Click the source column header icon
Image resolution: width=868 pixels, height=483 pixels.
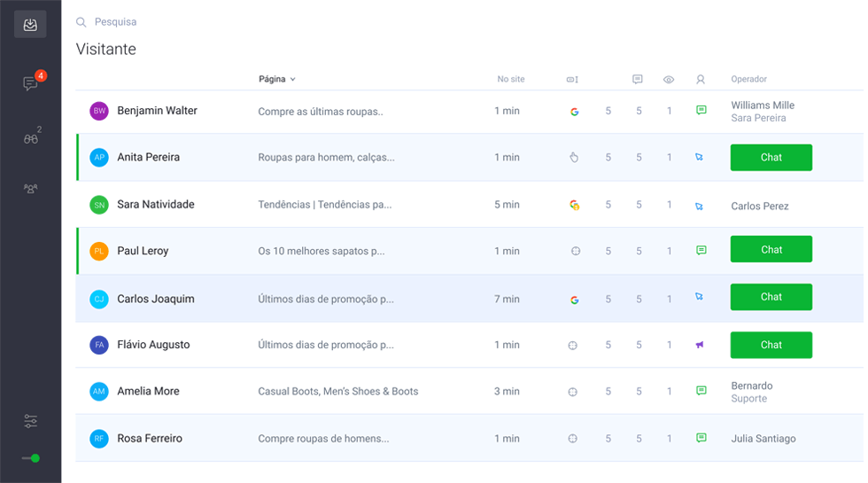point(572,80)
